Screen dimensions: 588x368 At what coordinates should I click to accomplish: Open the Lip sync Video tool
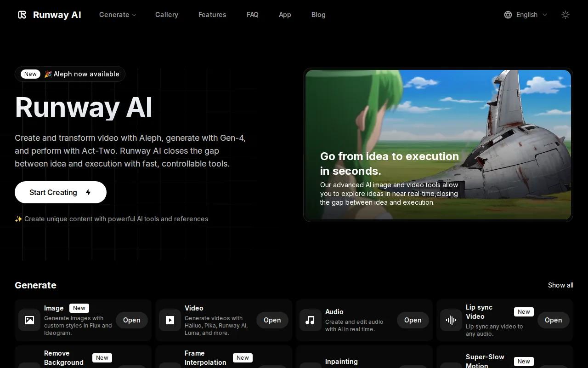pyautogui.click(x=553, y=320)
